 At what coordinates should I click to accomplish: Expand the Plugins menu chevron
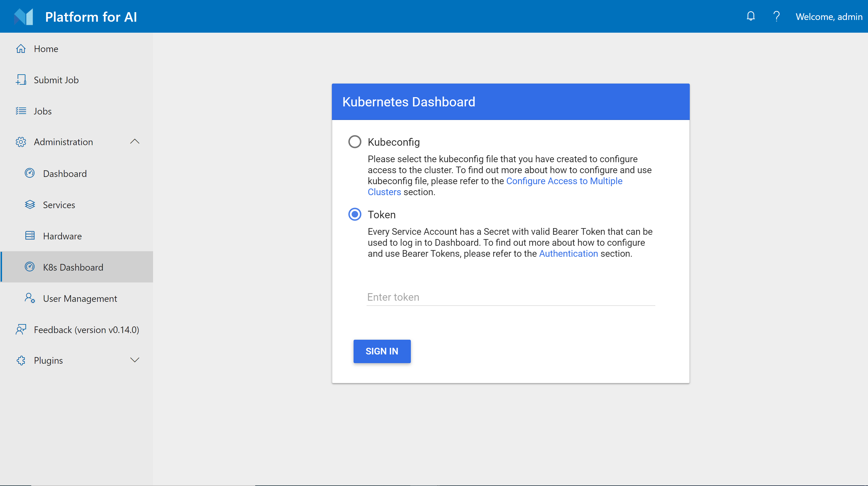click(x=135, y=360)
